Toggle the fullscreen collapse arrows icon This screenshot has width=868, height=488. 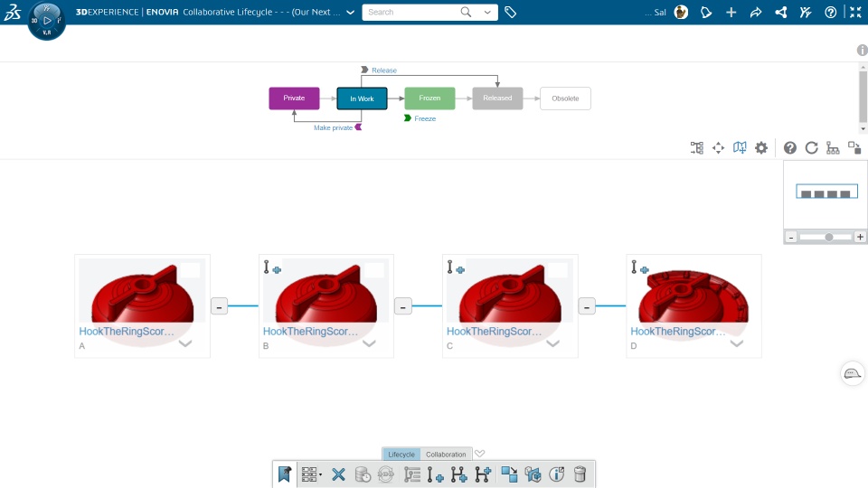pyautogui.click(x=856, y=12)
